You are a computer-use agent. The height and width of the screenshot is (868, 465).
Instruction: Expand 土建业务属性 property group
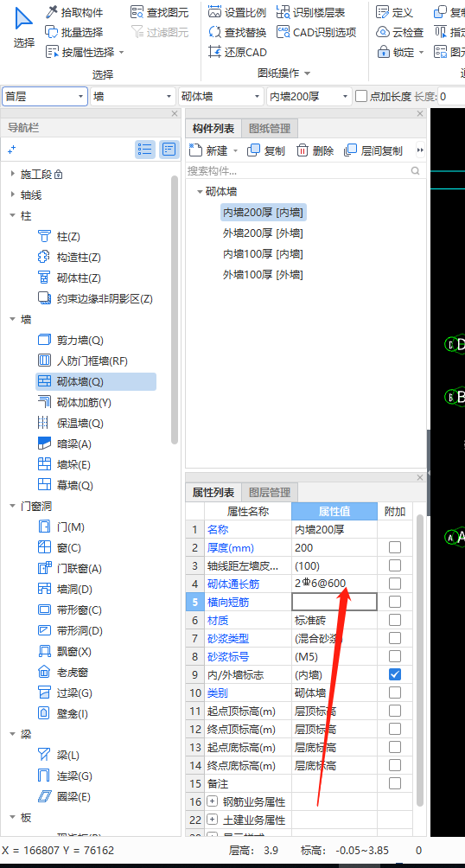[213, 820]
